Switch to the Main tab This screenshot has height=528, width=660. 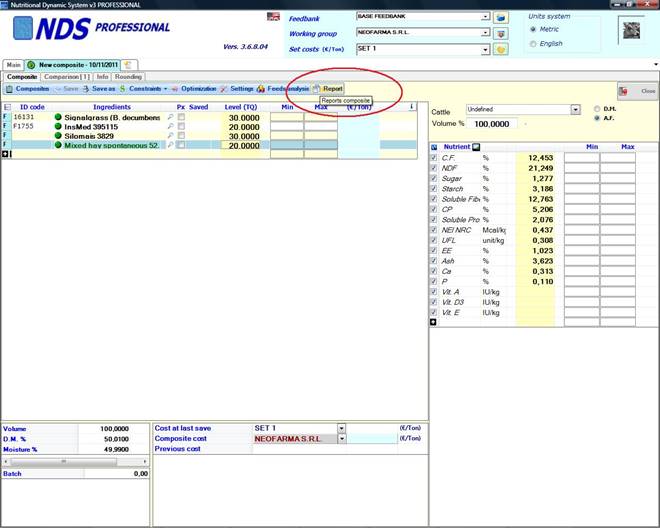tap(13, 65)
